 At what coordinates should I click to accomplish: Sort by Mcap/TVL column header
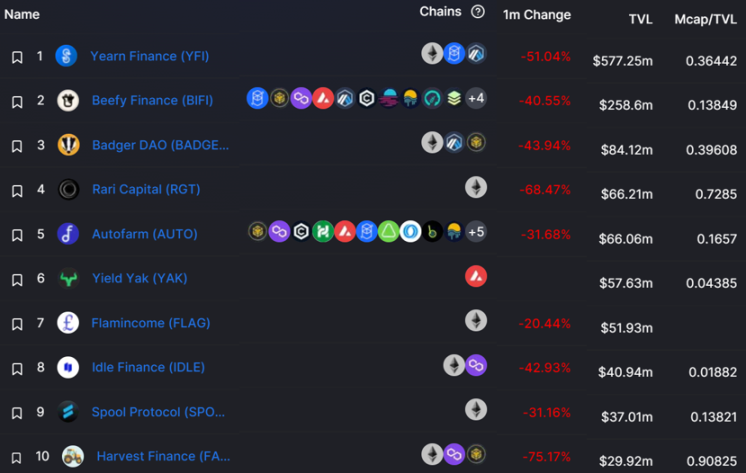705,19
